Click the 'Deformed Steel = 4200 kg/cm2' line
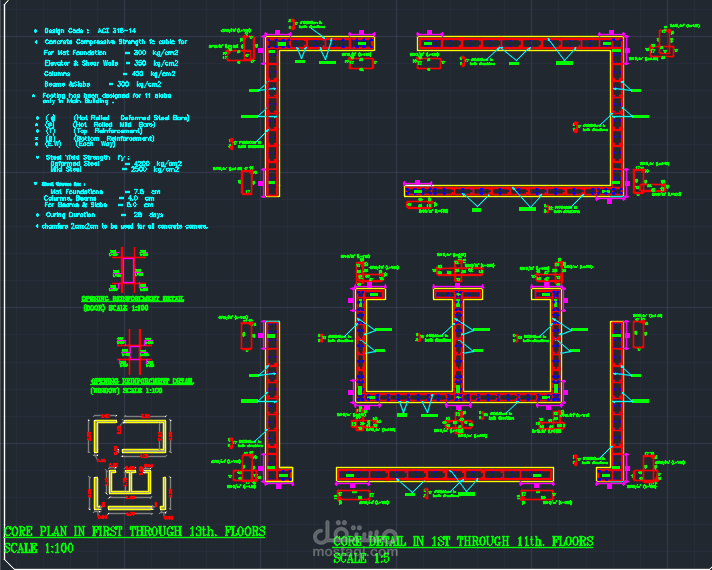Screen dimensions: 712x570 [116, 164]
